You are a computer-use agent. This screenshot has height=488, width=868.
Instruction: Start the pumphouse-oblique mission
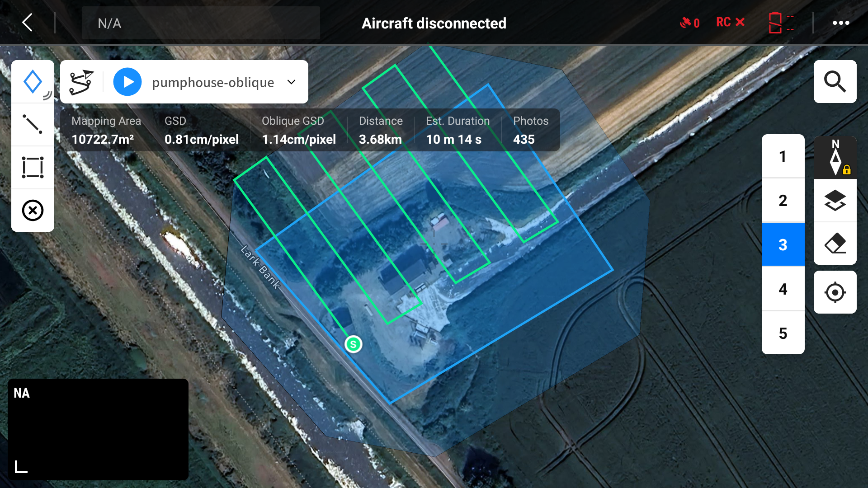pos(127,82)
